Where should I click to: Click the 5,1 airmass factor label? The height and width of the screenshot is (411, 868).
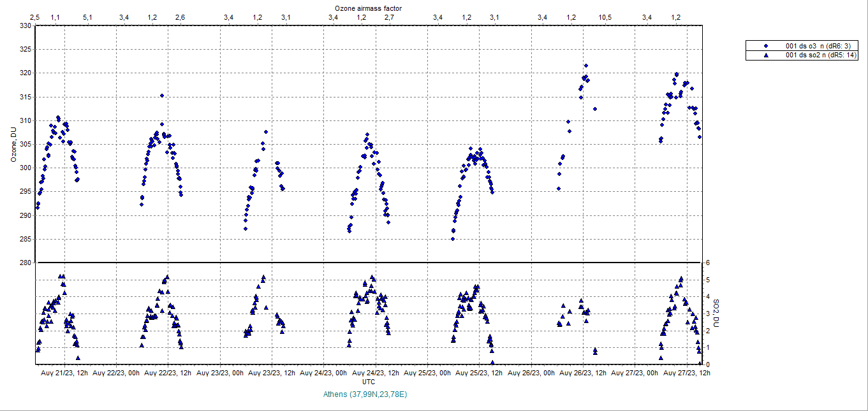[87, 17]
